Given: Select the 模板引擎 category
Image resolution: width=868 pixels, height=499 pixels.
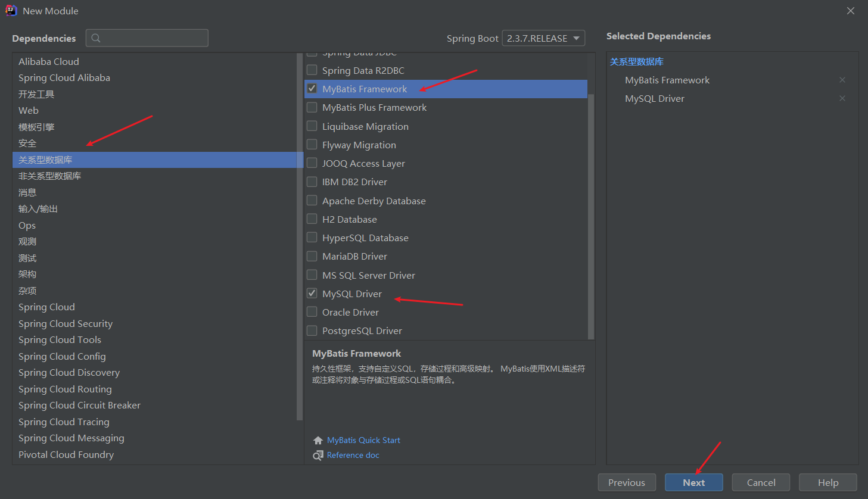Looking at the screenshot, I should 154,127.
